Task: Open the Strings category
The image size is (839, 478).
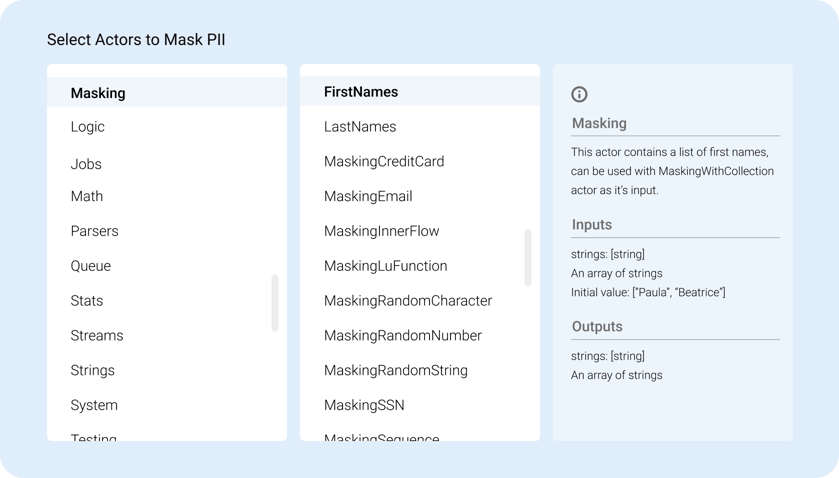Action: pos(93,370)
